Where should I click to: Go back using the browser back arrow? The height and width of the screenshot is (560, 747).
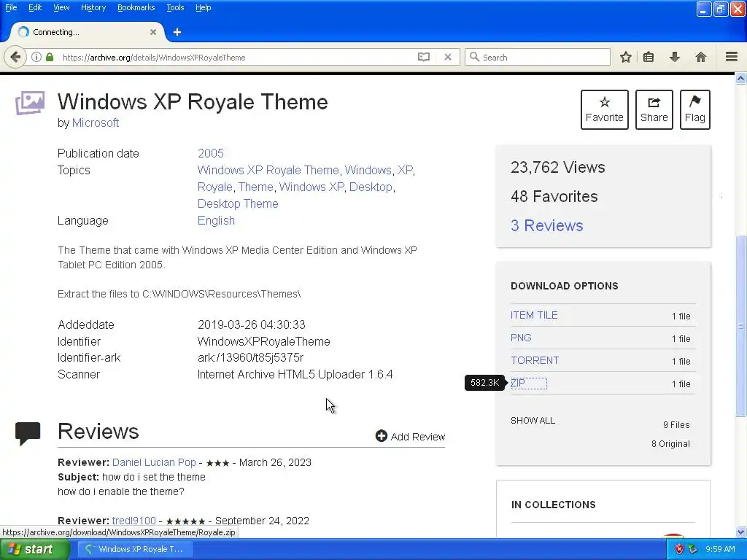(15, 57)
